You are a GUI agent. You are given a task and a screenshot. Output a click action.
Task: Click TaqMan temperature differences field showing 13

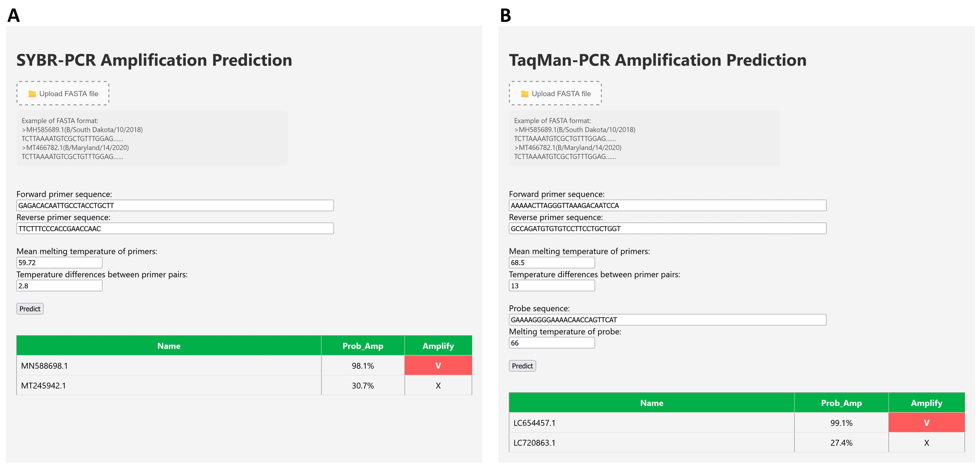pyautogui.click(x=552, y=286)
